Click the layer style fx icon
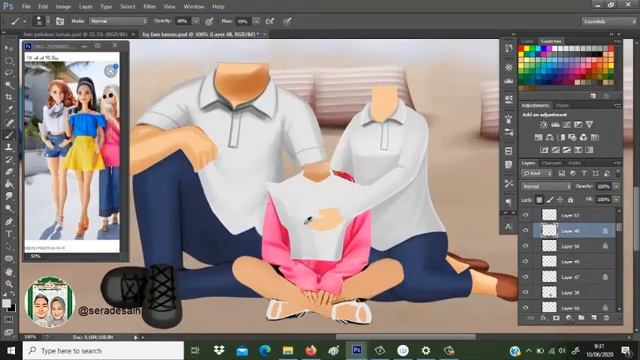 coord(543,318)
